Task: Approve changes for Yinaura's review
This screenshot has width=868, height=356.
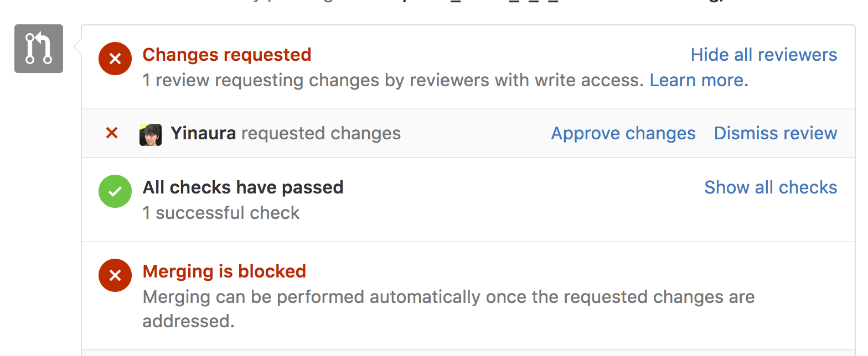Action: coord(623,133)
